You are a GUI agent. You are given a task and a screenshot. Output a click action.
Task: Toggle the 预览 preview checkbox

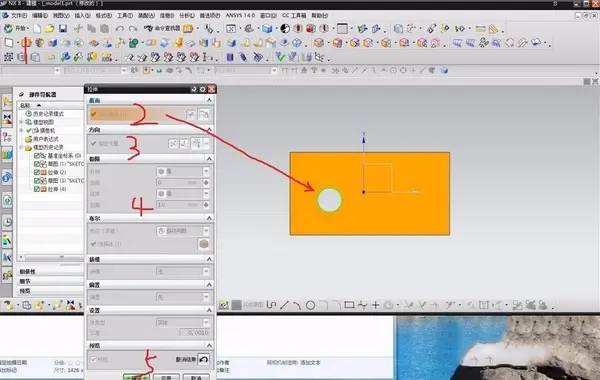pyautogui.click(x=93, y=359)
